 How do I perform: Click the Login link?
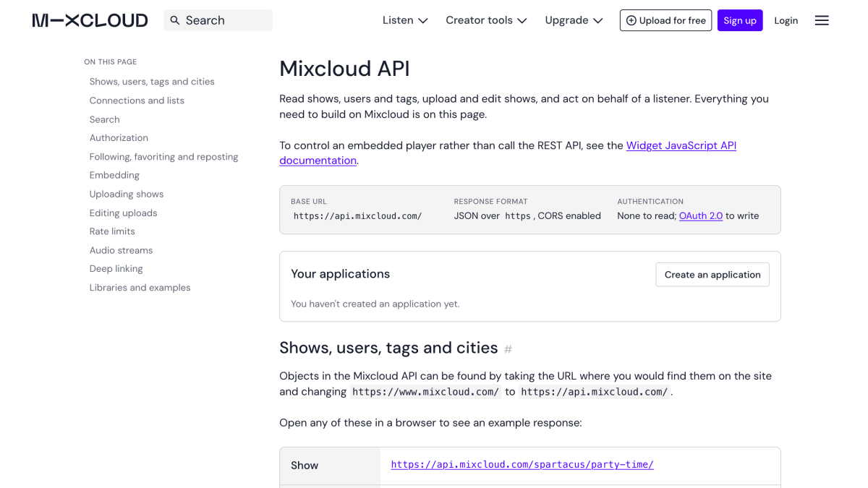point(786,20)
